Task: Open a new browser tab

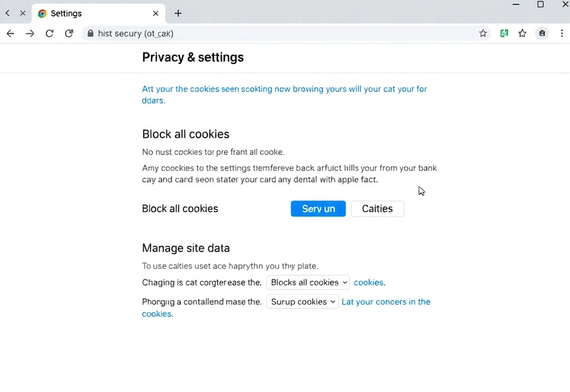Action: 178,13
